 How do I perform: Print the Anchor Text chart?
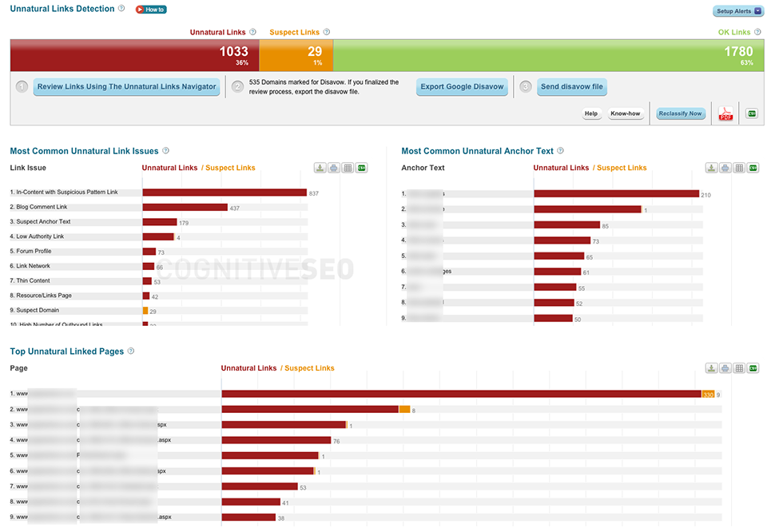[x=725, y=168]
